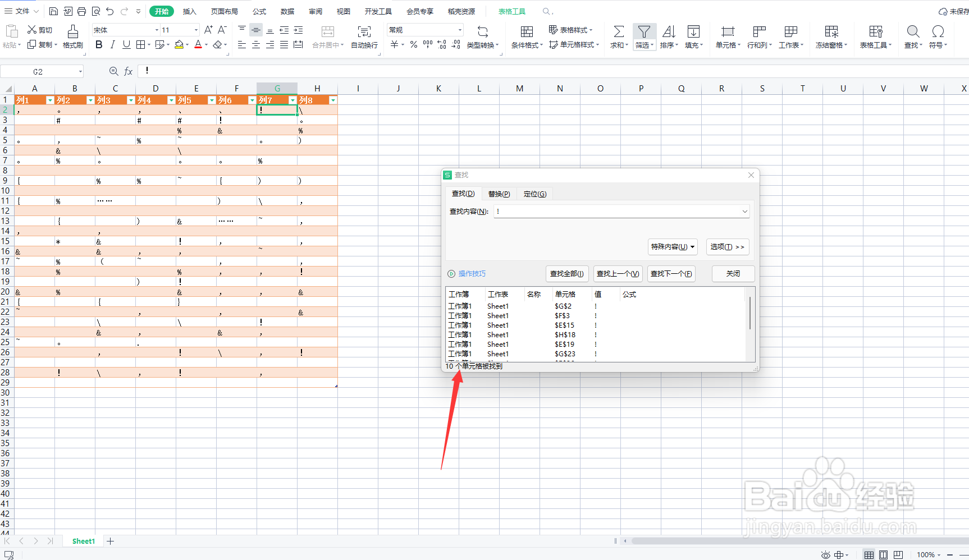The width and height of the screenshot is (969, 560).
Task: Click the Print icon in quick toolbar
Action: click(x=81, y=11)
